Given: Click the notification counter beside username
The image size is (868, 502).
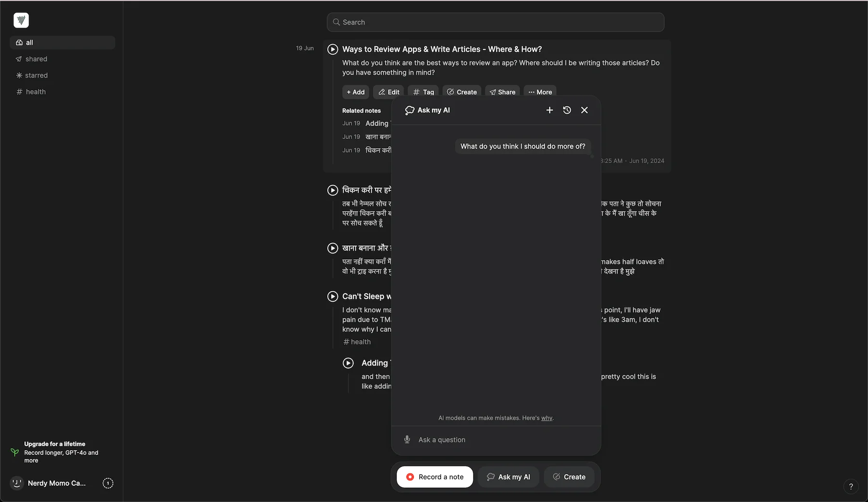Looking at the screenshot, I should (108, 483).
